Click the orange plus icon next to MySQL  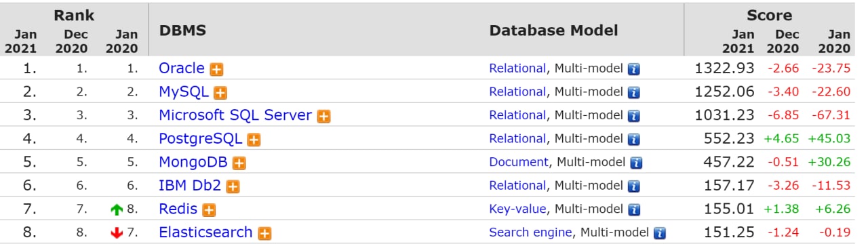pos(220,93)
